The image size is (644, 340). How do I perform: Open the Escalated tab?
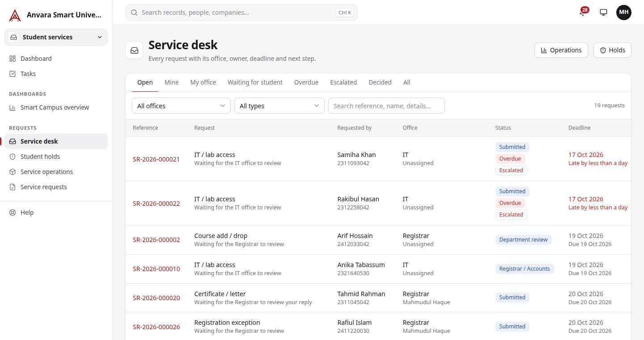343,82
